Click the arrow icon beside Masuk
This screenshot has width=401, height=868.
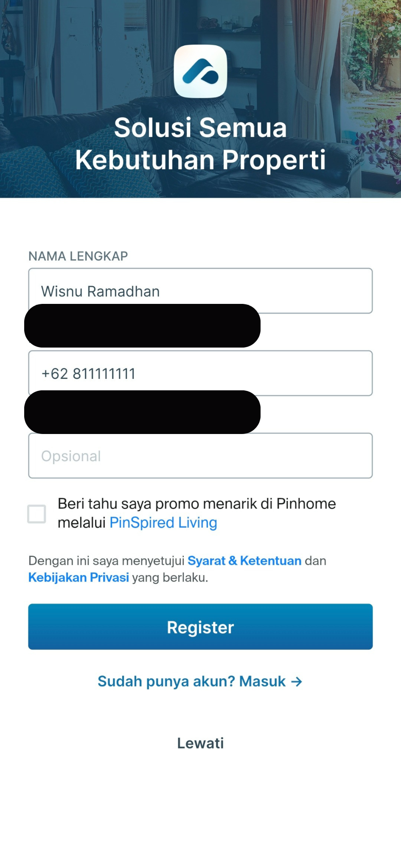click(297, 682)
